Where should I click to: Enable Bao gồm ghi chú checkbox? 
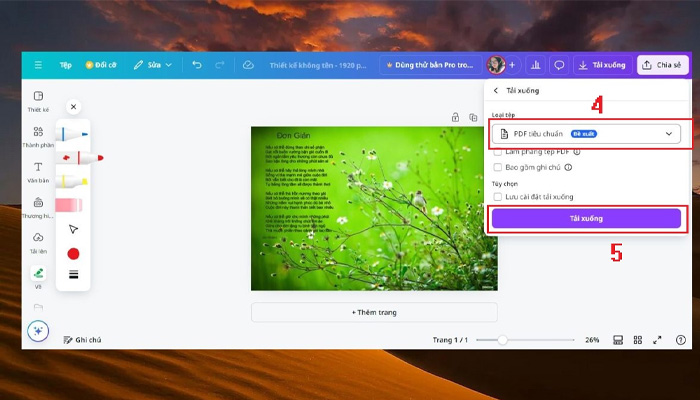click(x=497, y=167)
